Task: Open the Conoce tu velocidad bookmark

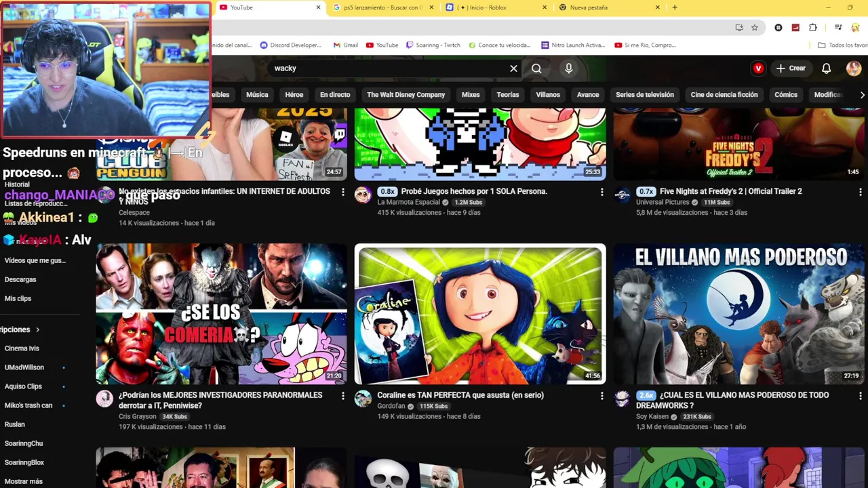Action: tap(500, 45)
